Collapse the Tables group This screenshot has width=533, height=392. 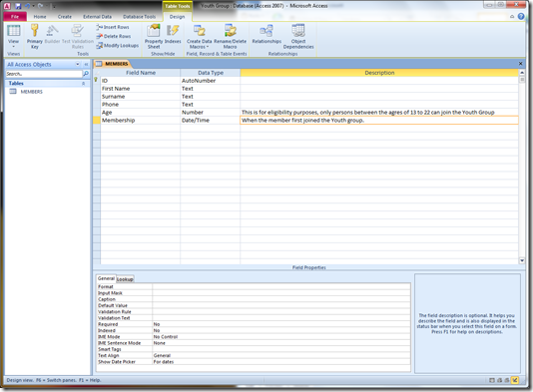click(84, 83)
